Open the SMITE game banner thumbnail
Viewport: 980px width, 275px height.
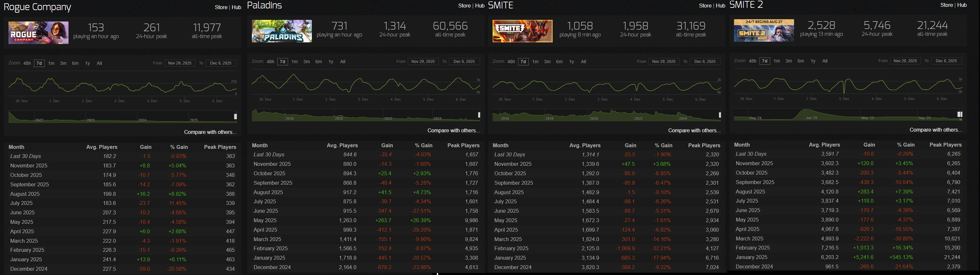pos(522,31)
